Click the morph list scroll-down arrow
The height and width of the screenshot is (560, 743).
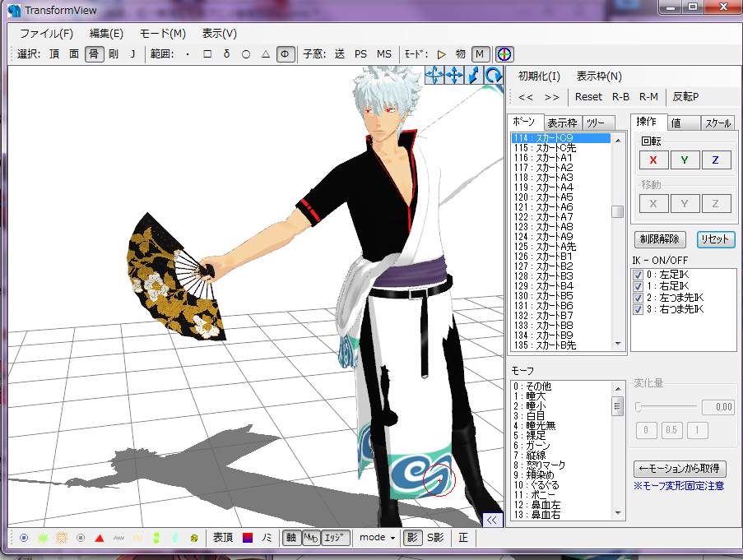pos(618,512)
